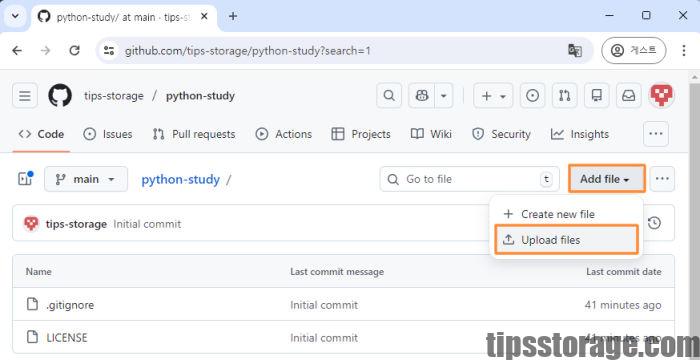Image resolution: width=700 pixels, height=360 pixels.
Task: Focus the Go to file search field
Action: click(469, 179)
